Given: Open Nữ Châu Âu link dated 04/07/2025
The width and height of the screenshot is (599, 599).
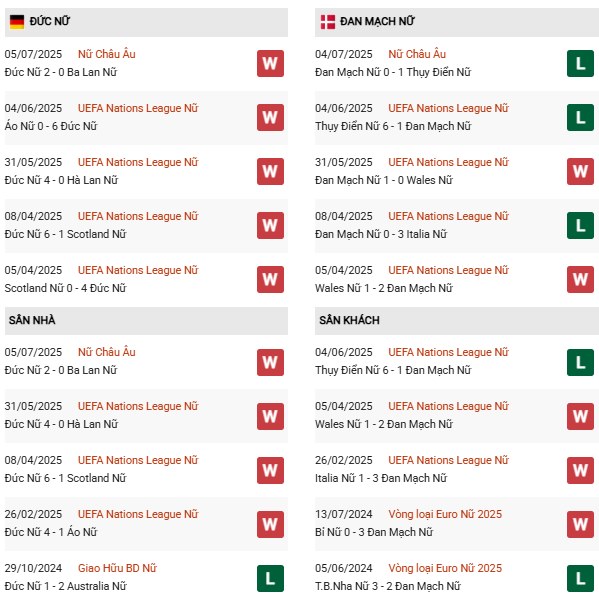Looking at the screenshot, I should click(417, 54).
